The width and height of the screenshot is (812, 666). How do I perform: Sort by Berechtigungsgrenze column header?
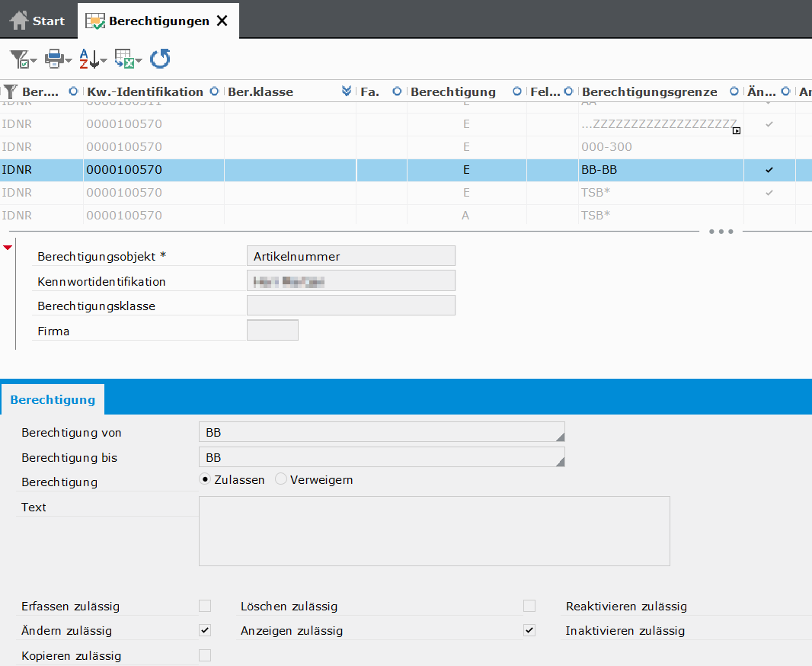click(x=650, y=91)
